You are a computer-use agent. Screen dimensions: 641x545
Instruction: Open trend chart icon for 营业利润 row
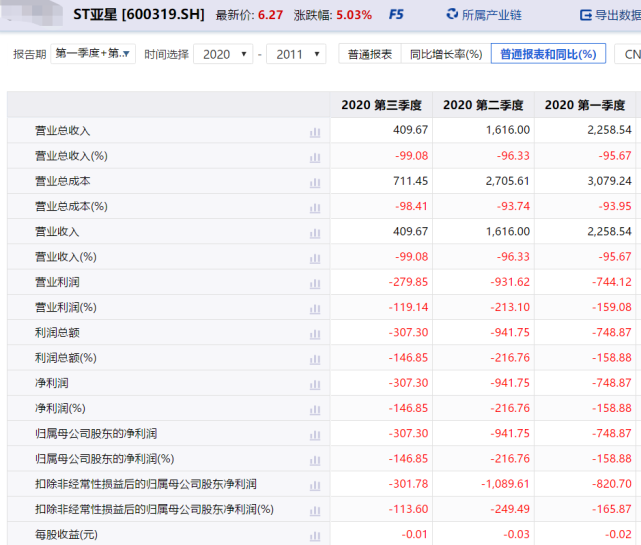[315, 282]
